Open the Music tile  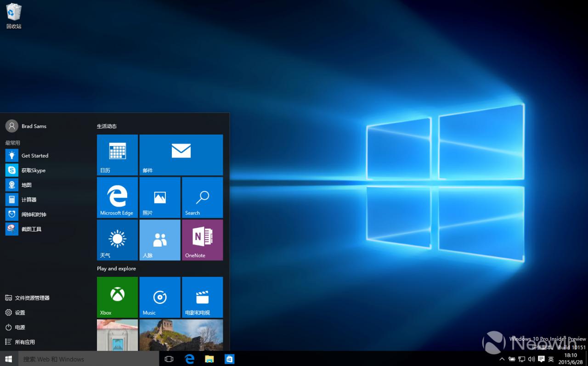(x=160, y=297)
